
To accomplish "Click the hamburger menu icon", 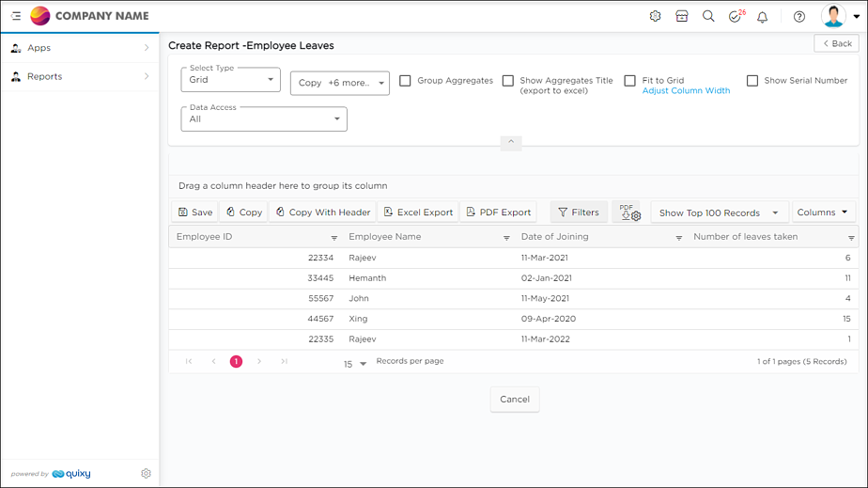I will pyautogui.click(x=16, y=16).
